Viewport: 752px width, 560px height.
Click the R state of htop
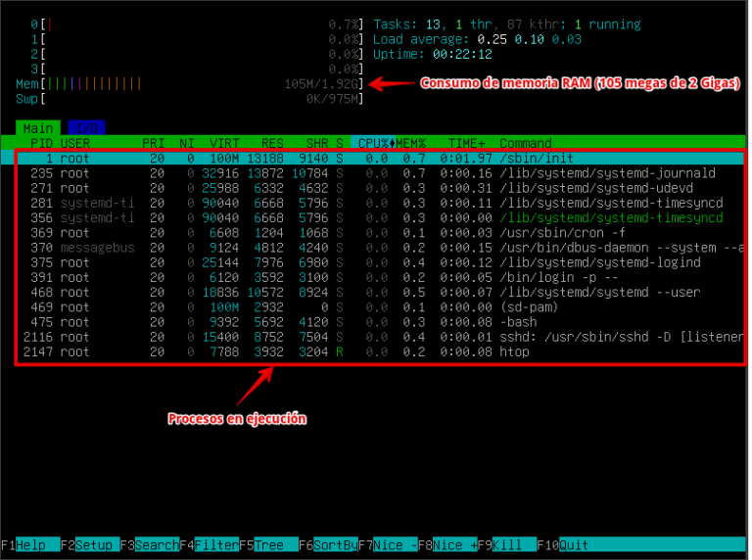340,351
